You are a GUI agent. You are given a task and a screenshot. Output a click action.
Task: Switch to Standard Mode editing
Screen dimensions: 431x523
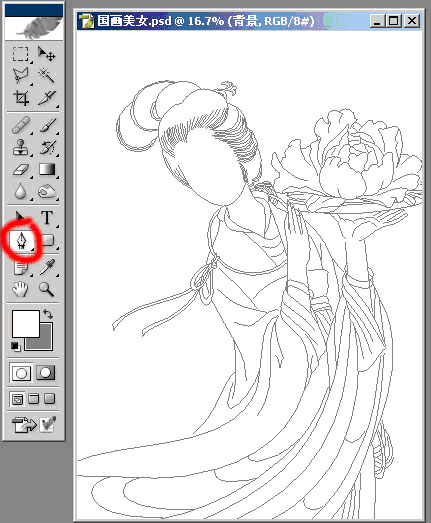pos(21,373)
